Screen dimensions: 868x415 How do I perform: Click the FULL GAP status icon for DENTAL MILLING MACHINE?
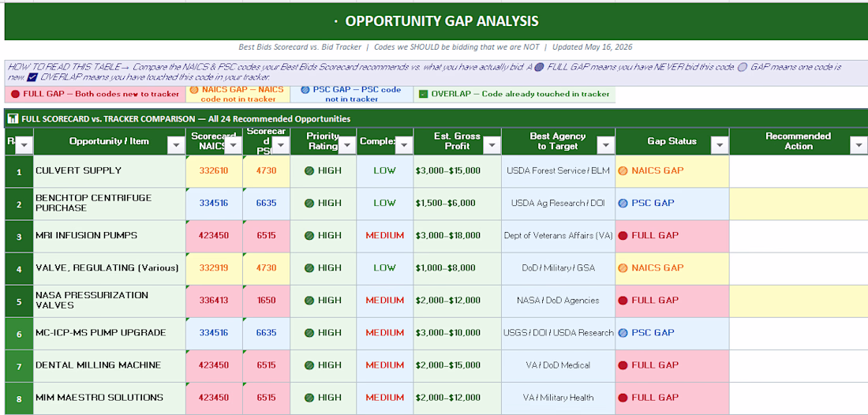pyautogui.click(x=623, y=365)
